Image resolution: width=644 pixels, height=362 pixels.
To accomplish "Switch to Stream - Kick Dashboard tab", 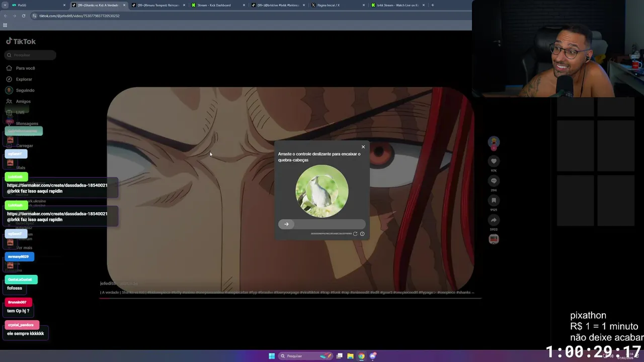I will 218,5.
